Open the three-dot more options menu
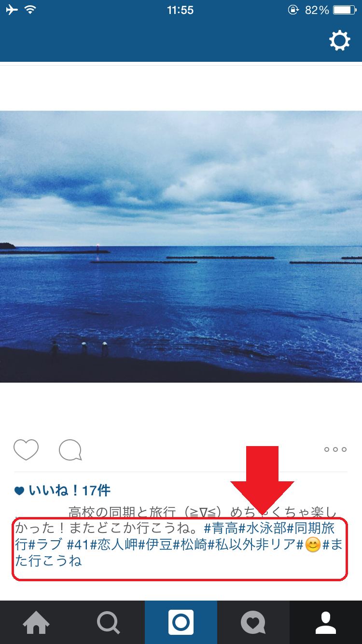 [x=335, y=449]
